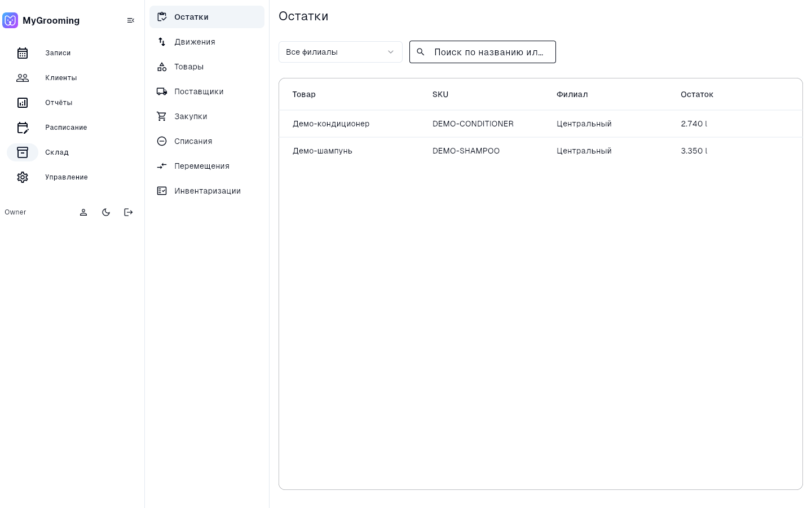Viewport: 812px width, 508px height.
Task: Open Управление gear icon
Action: (x=23, y=177)
